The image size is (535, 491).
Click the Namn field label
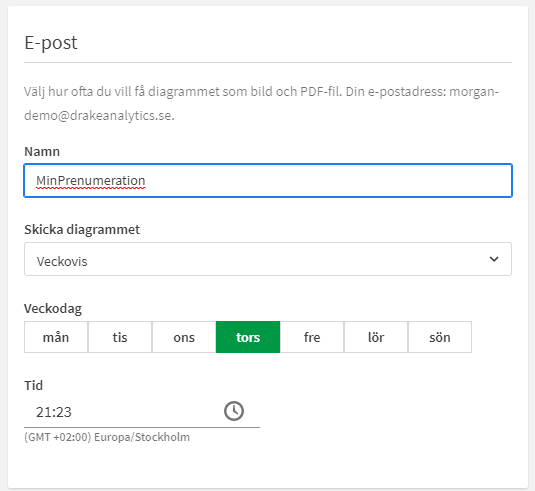click(42, 151)
